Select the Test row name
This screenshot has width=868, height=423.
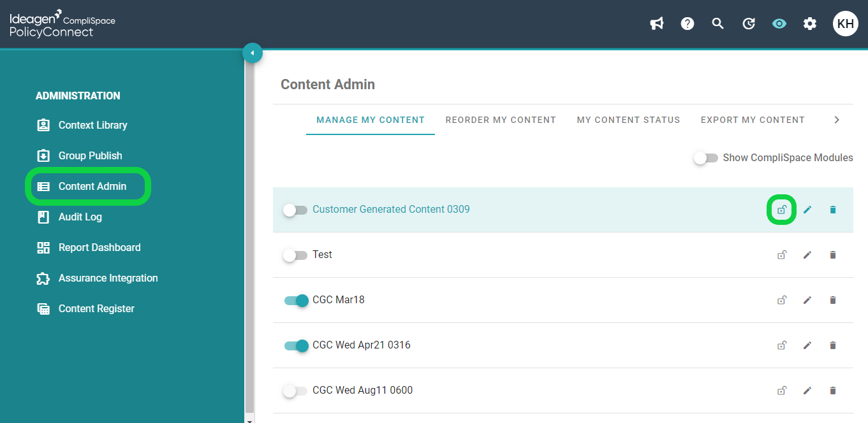322,254
